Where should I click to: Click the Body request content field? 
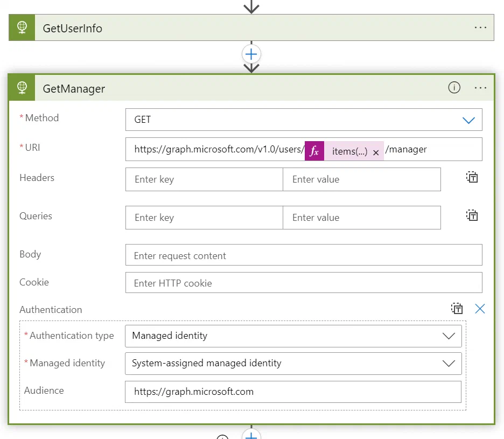pyautogui.click(x=304, y=255)
